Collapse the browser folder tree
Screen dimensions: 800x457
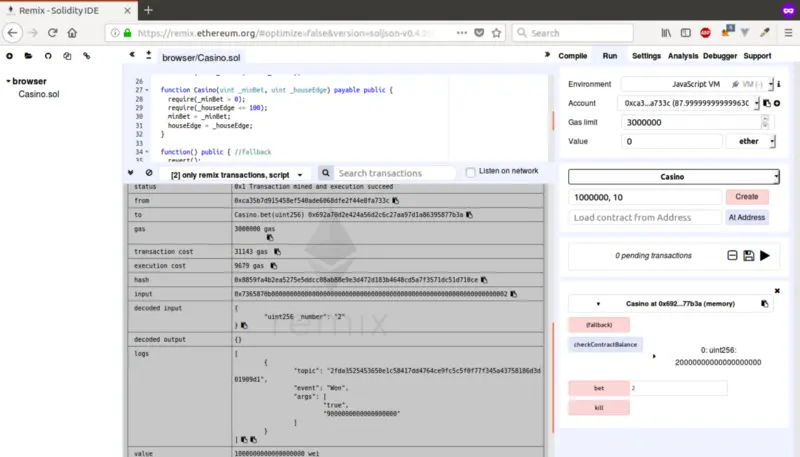point(8,81)
